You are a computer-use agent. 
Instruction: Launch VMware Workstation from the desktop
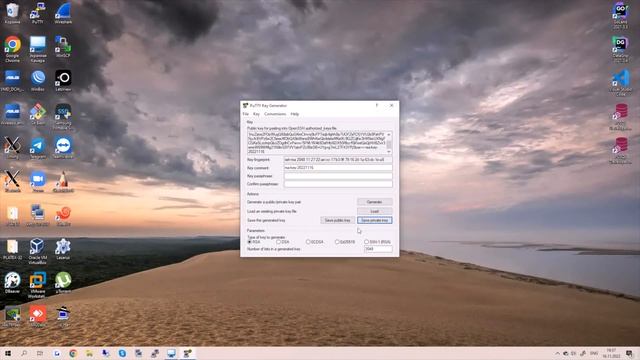[x=38, y=285]
